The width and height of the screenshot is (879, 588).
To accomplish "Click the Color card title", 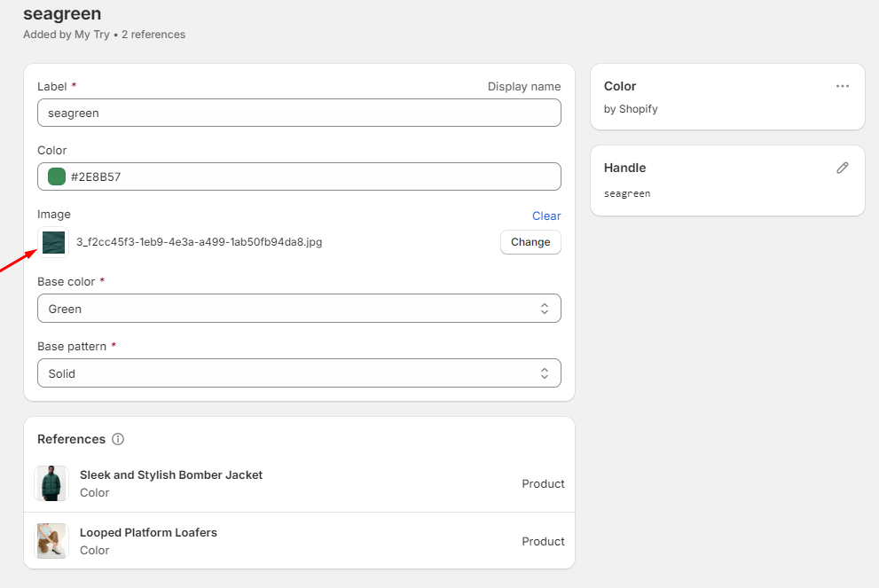I will 620,86.
